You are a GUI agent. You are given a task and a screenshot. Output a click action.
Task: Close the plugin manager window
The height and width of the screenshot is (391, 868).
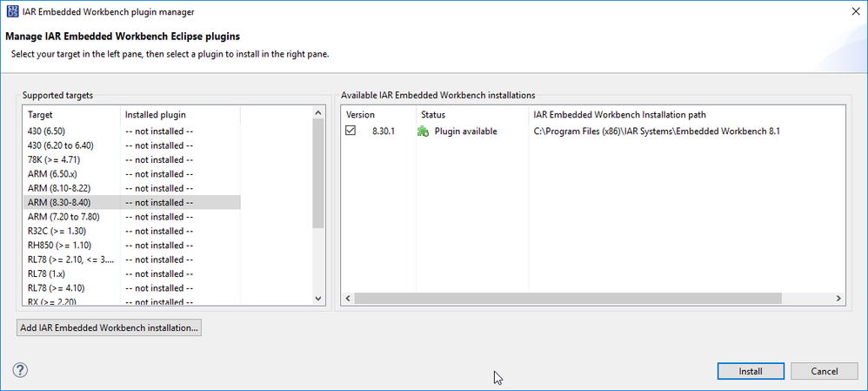855,11
